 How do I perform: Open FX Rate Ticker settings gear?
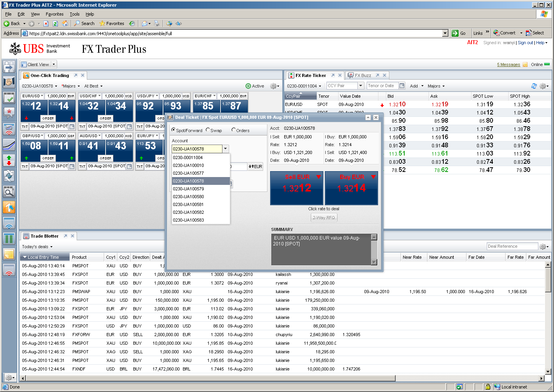(x=543, y=86)
